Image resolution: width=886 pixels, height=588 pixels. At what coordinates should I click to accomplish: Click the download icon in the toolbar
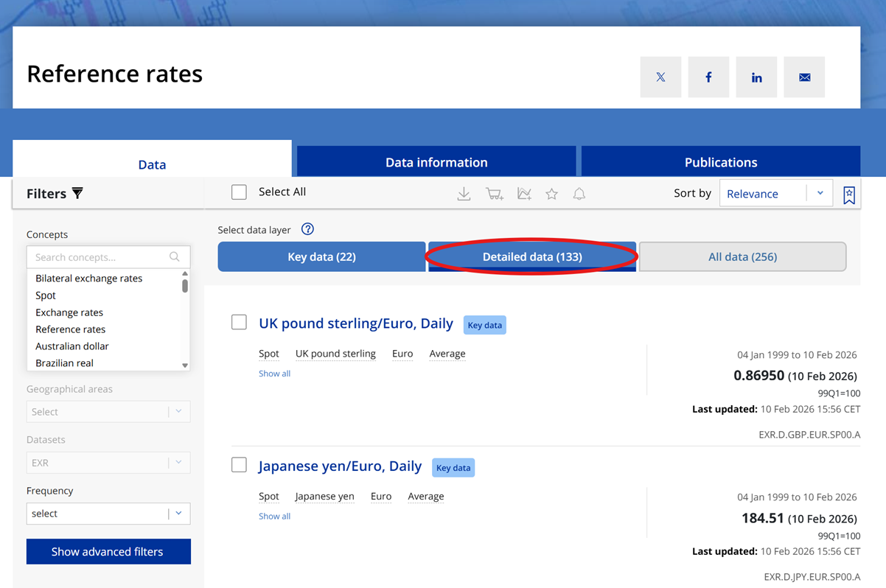464,193
